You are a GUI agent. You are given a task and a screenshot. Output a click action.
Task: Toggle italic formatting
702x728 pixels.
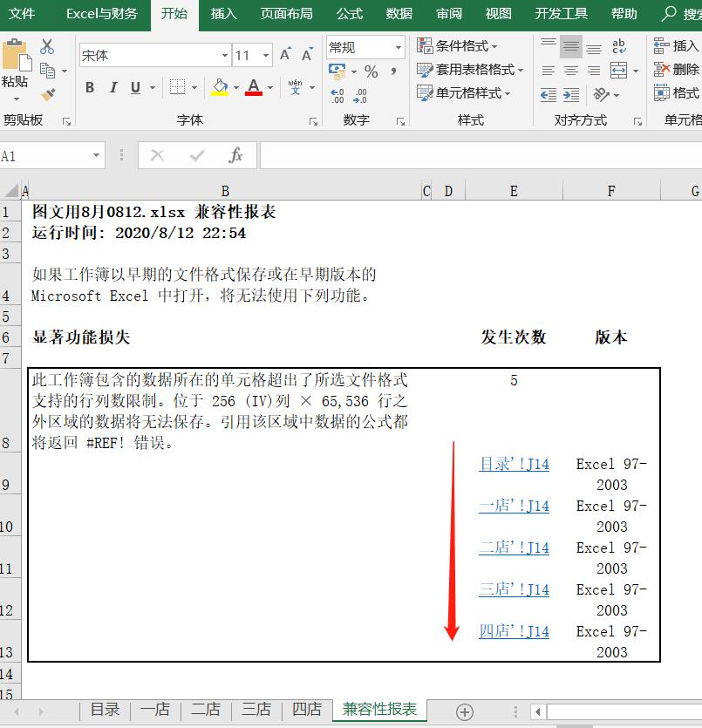[113, 87]
